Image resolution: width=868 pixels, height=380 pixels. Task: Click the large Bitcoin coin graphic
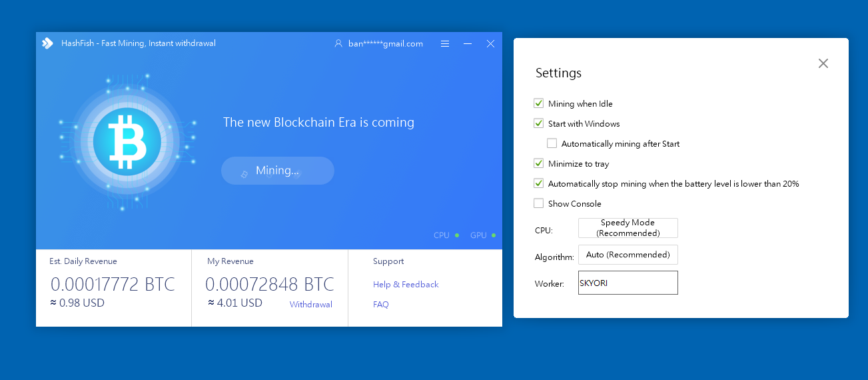127,141
